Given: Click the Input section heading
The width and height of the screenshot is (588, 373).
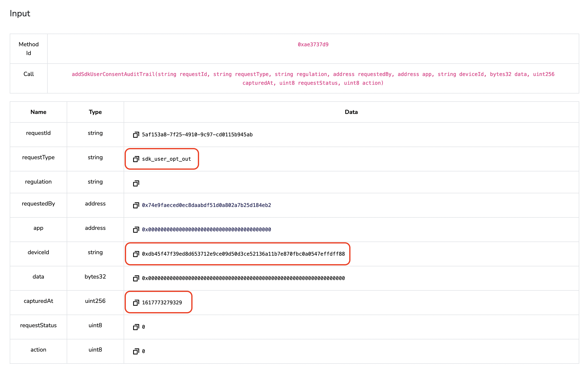Looking at the screenshot, I should tap(20, 13).
